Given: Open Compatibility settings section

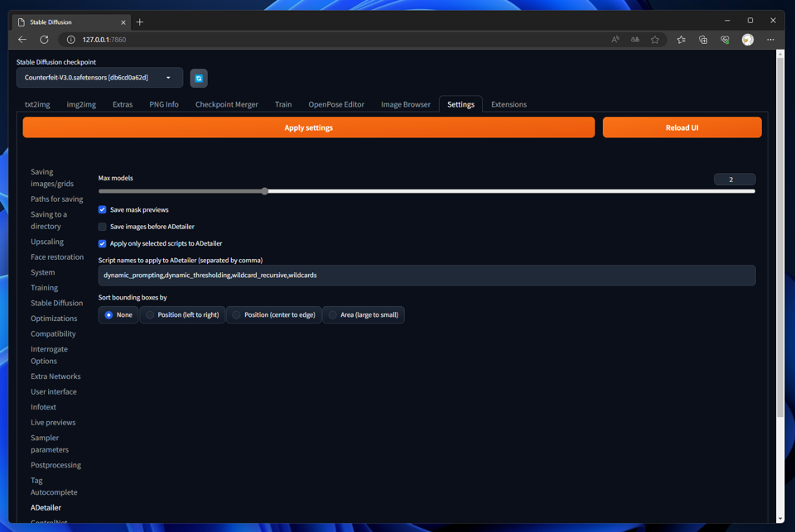Looking at the screenshot, I should (x=53, y=334).
